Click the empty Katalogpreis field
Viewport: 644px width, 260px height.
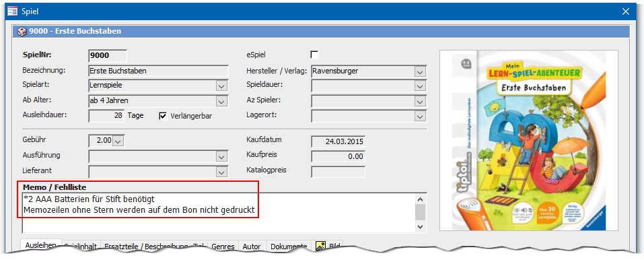[338, 172]
